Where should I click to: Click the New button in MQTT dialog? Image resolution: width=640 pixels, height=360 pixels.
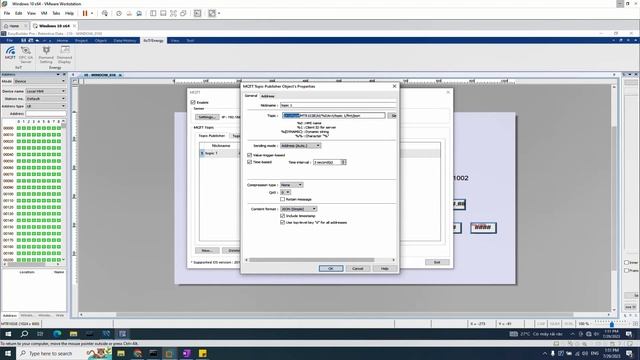pos(207,250)
